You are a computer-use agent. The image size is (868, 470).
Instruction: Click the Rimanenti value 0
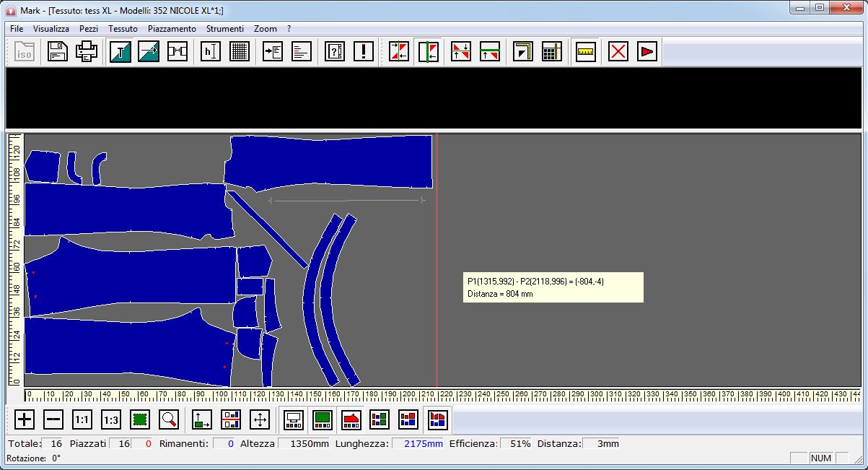coord(223,443)
